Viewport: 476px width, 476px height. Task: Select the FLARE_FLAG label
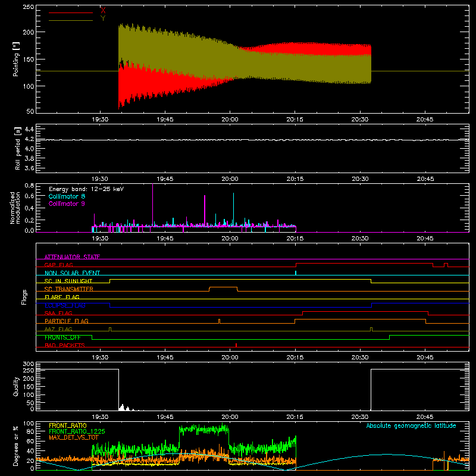pos(62,297)
